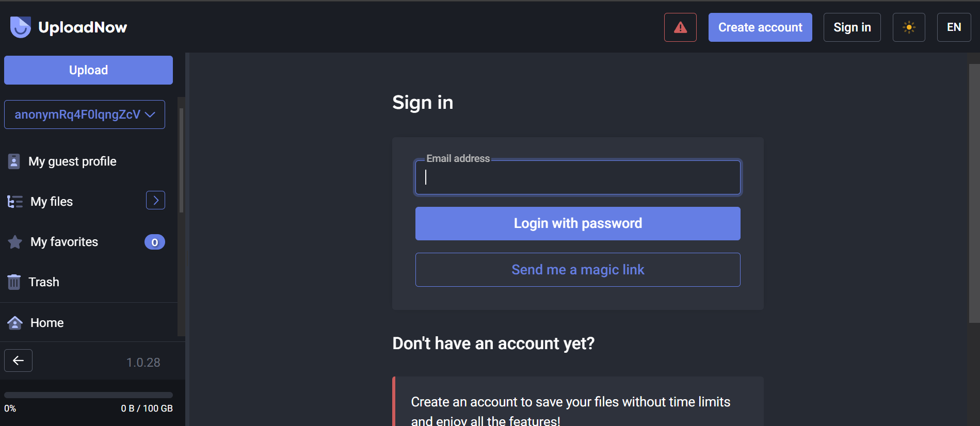Click the UploadNow logo icon
Viewport: 980px width, 426px height.
point(21,27)
